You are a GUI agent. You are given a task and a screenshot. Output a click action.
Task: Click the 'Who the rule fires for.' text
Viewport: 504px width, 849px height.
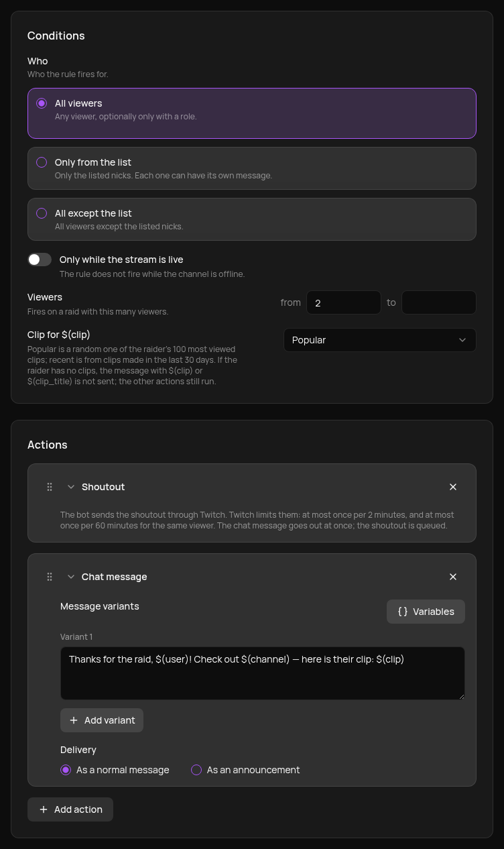(68, 74)
